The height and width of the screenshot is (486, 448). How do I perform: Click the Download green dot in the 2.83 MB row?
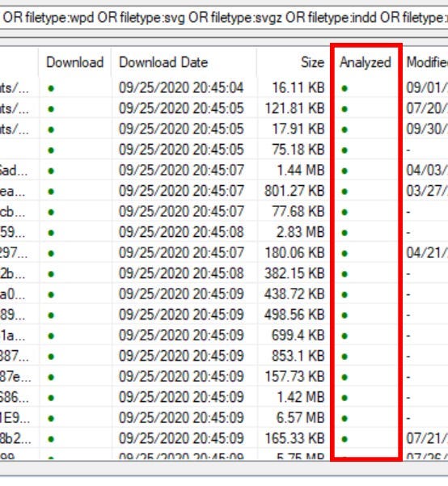click(x=51, y=233)
